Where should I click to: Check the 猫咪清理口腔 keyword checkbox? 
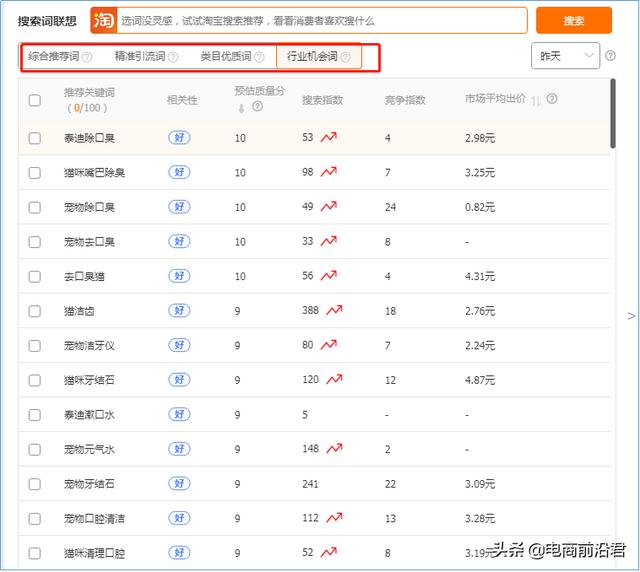(35, 553)
